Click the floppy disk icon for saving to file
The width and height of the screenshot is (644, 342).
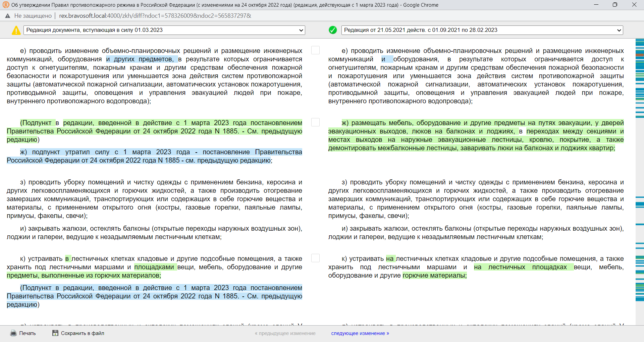point(55,333)
